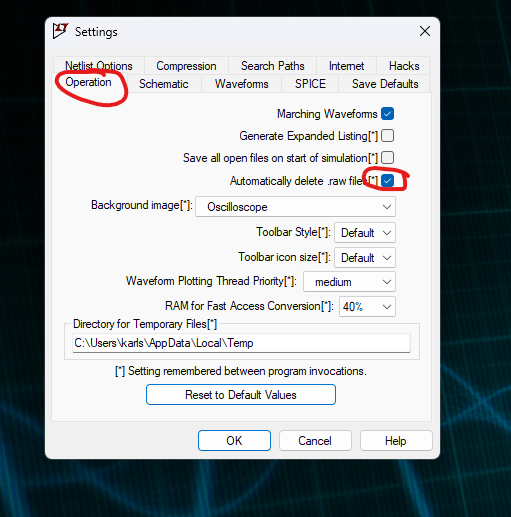
Task: Confirm settings with OK button
Action: pos(234,441)
